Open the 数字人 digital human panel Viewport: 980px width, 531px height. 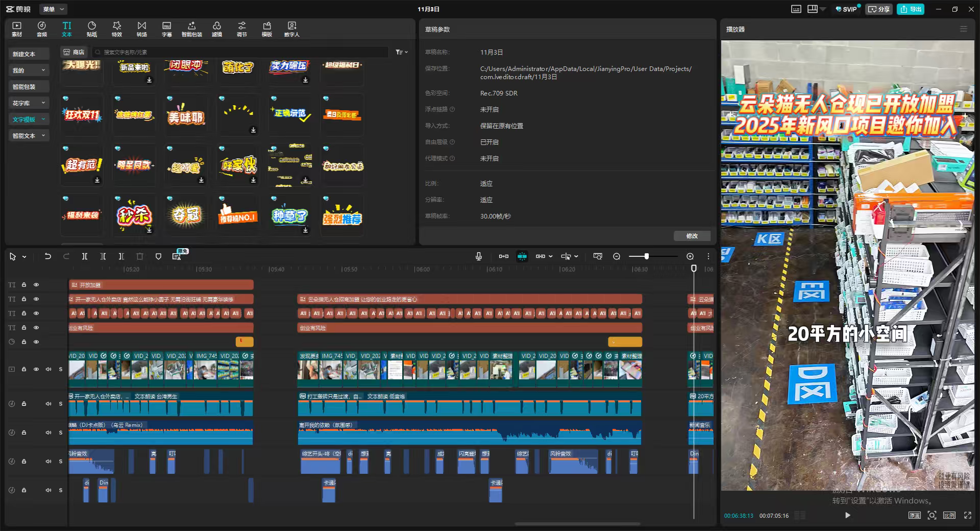(x=292, y=29)
